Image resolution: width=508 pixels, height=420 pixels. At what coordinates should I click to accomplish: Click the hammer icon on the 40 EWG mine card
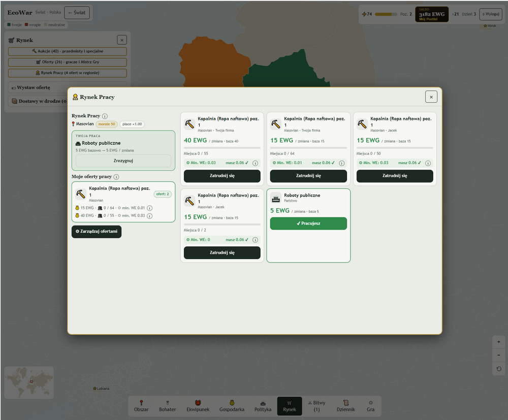coord(189,124)
